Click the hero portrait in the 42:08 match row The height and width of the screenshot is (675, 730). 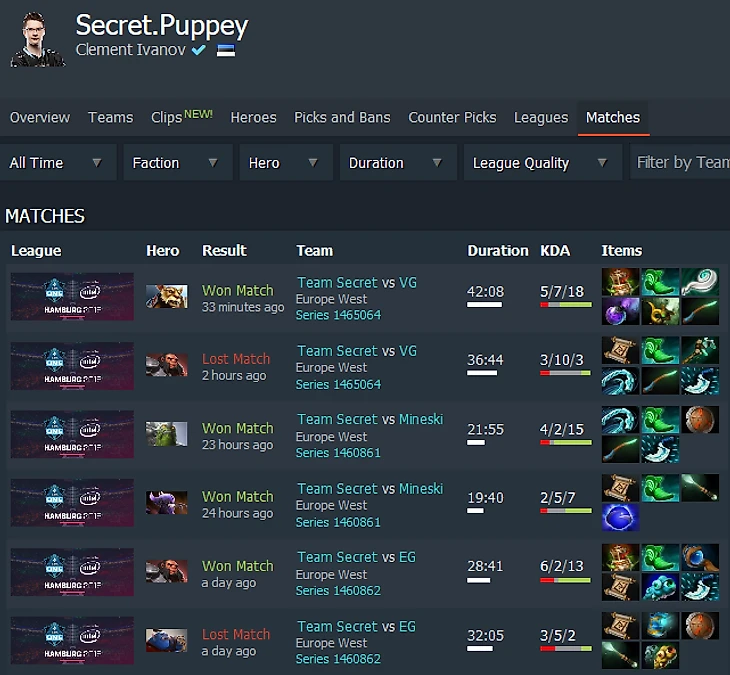pos(167,297)
